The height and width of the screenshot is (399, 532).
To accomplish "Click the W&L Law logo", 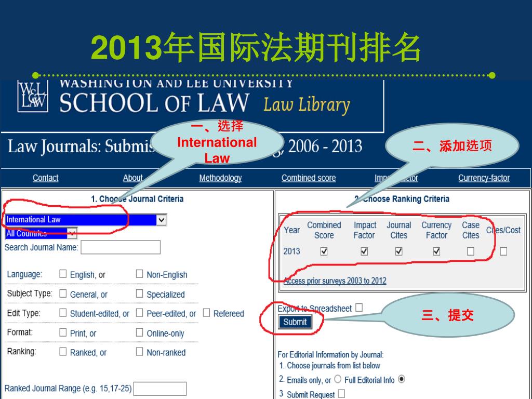I will pos(33,96).
